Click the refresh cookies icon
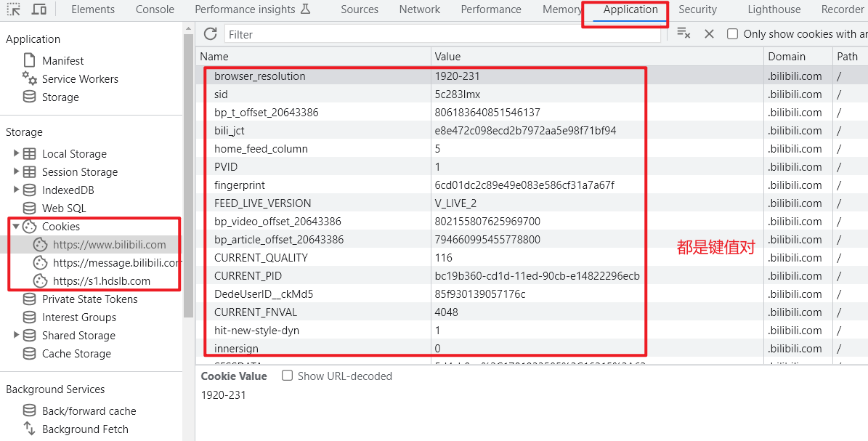868x441 pixels. (x=211, y=34)
